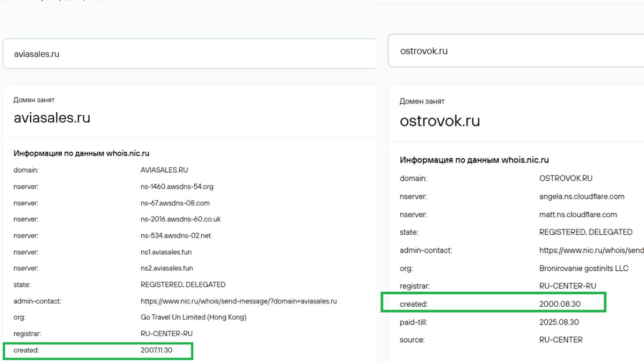Click nserver ns1.aviasales.fun value
This screenshot has width=644, height=362.
point(166,252)
